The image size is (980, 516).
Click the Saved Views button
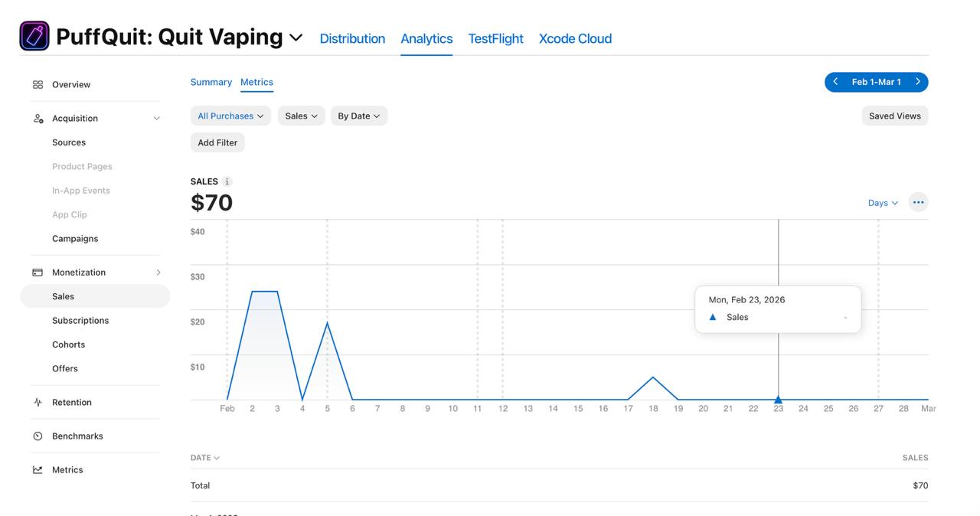(895, 116)
